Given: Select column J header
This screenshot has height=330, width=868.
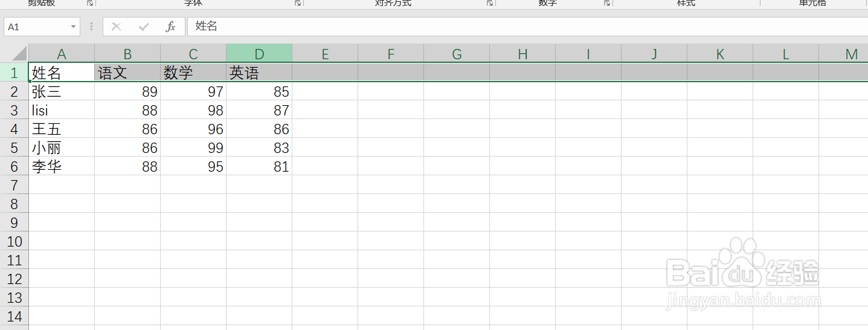Looking at the screenshot, I should (x=654, y=54).
